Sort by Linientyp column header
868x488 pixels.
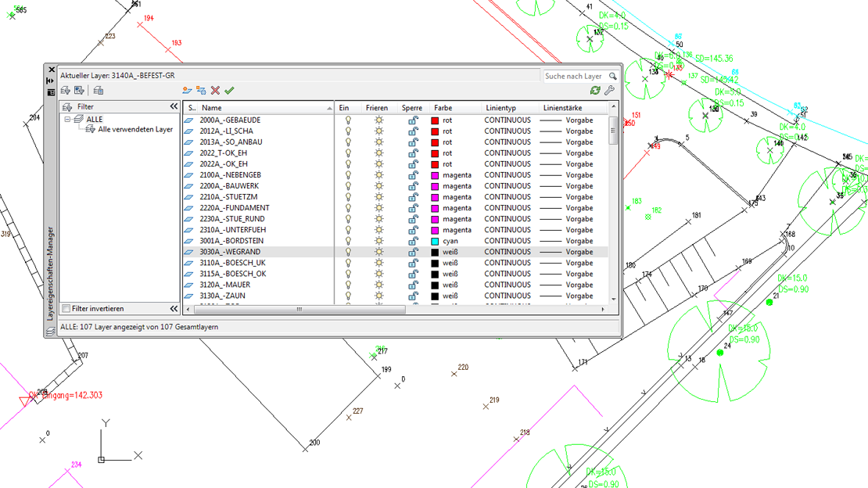coord(509,108)
